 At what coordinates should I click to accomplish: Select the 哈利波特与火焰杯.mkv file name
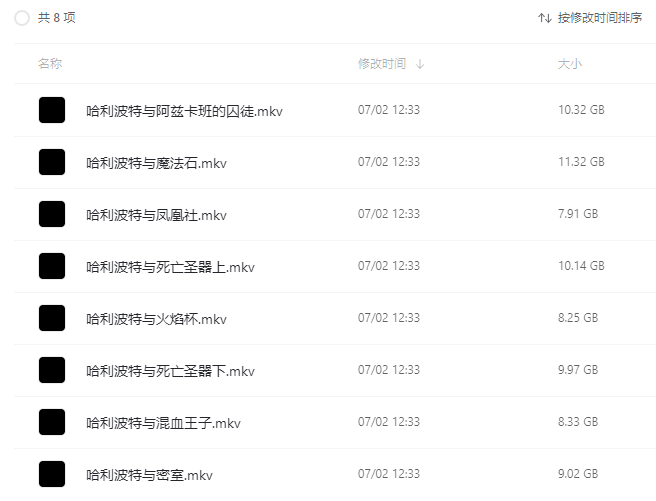156,319
